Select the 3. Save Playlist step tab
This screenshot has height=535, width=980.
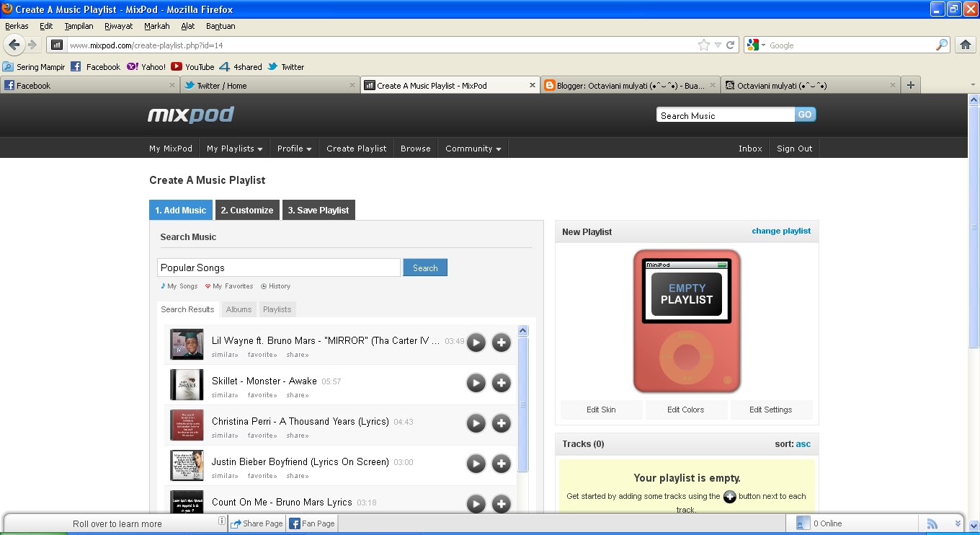[x=318, y=210]
